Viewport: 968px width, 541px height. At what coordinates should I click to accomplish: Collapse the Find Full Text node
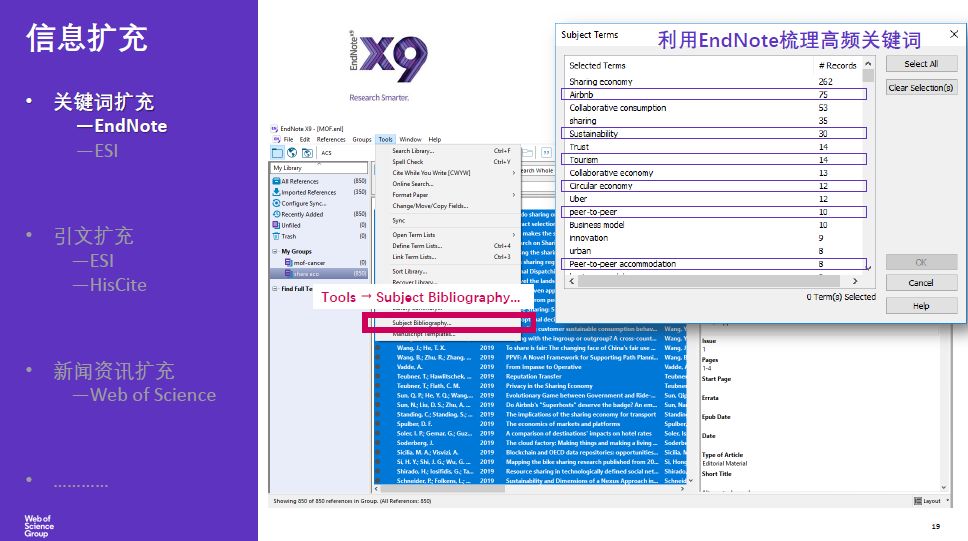click(x=275, y=288)
